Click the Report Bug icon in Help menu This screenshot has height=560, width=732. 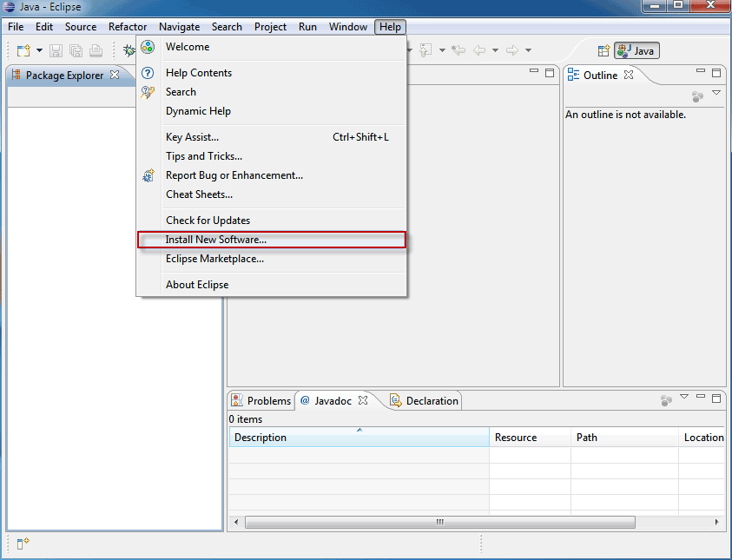click(x=148, y=175)
